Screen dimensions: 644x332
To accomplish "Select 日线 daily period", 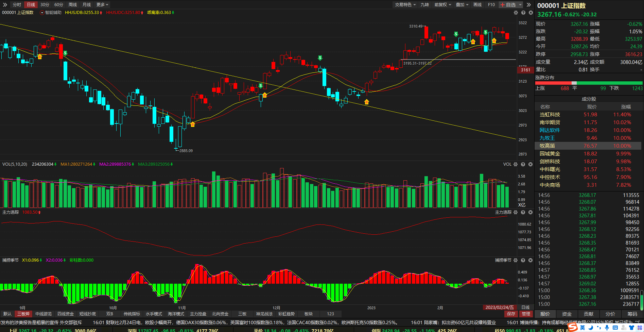I will click(31, 5).
